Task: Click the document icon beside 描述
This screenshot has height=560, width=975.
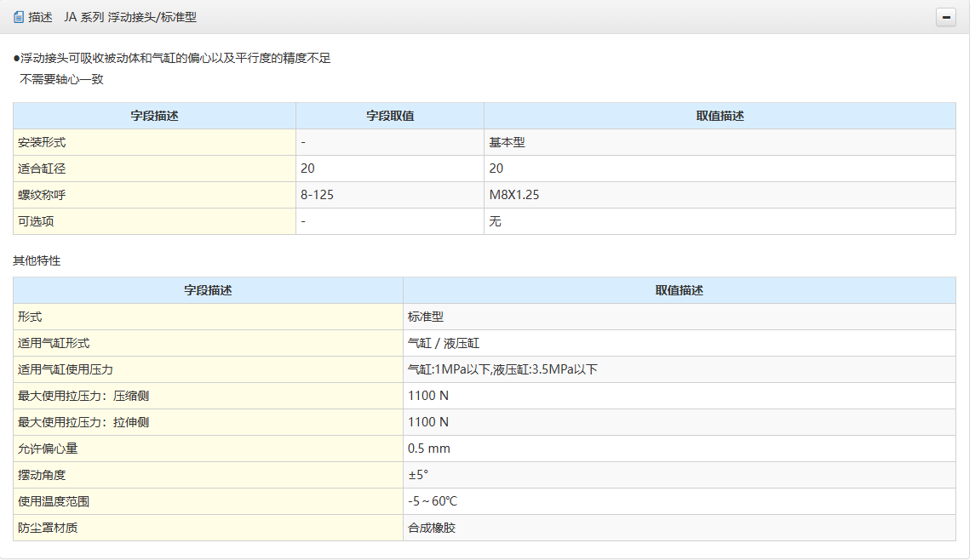Action: 19,17
